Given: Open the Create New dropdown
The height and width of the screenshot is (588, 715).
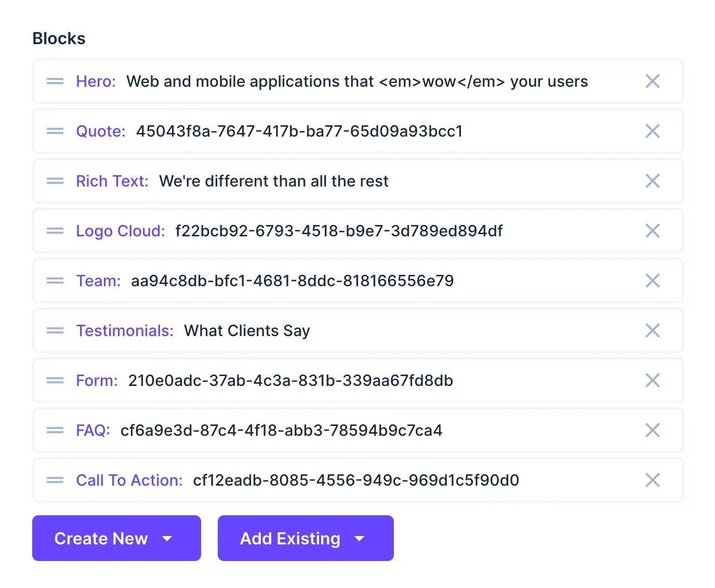Looking at the screenshot, I should (167, 539).
